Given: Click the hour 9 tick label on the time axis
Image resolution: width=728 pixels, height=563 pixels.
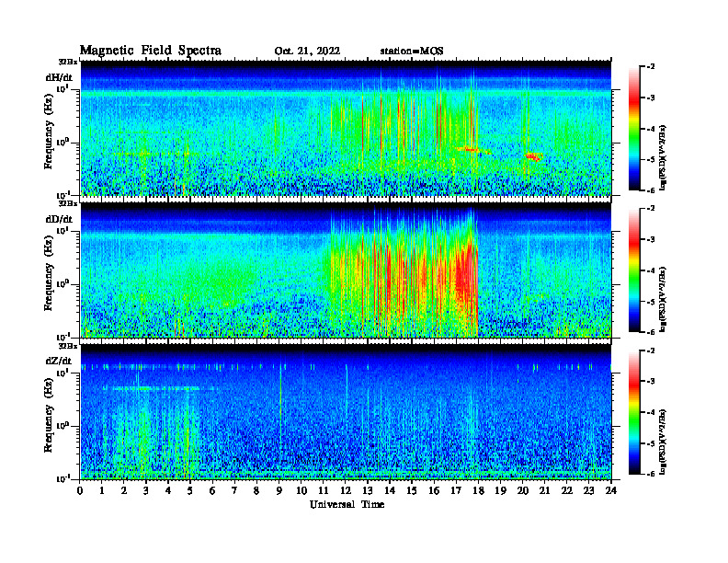Looking at the screenshot, I should coord(279,491).
